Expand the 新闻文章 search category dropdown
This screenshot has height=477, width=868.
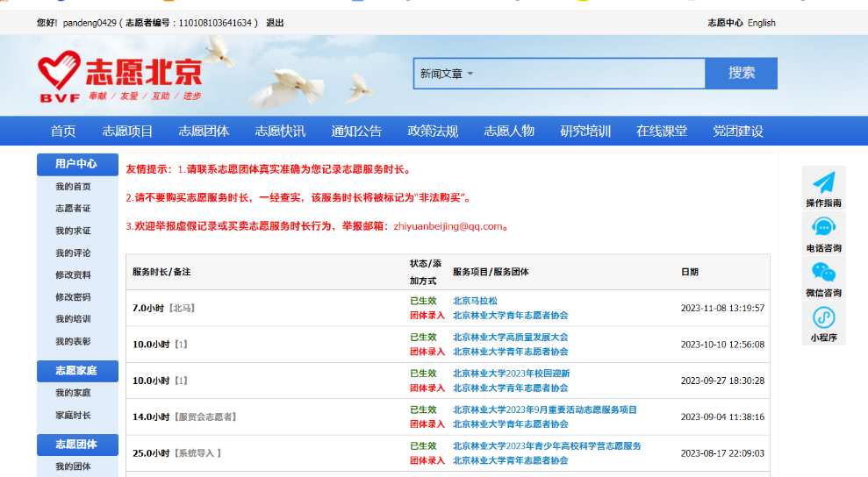446,74
